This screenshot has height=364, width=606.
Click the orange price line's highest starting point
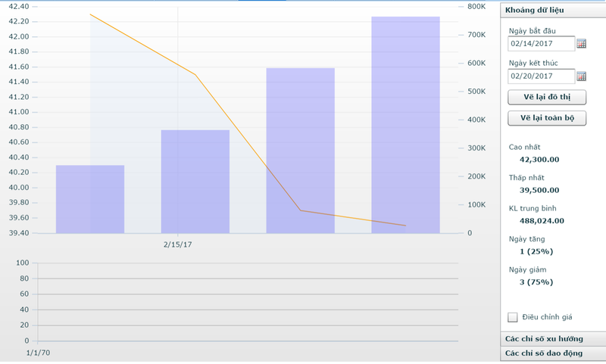[x=90, y=14]
